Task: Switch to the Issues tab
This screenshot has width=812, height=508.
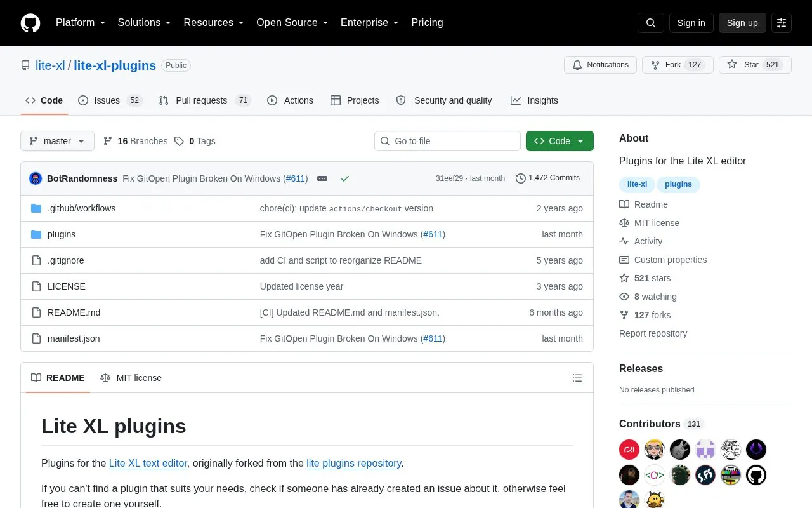Action: click(110, 100)
